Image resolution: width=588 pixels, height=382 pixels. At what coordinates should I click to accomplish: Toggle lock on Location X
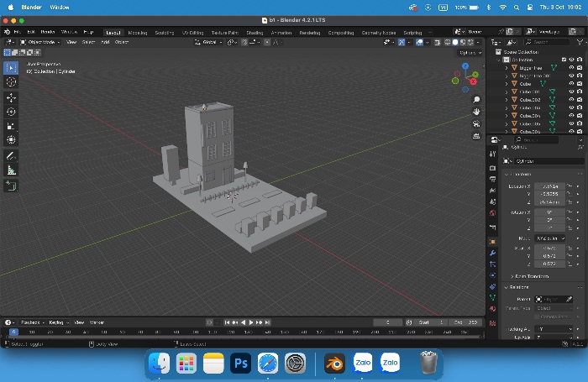(570, 186)
